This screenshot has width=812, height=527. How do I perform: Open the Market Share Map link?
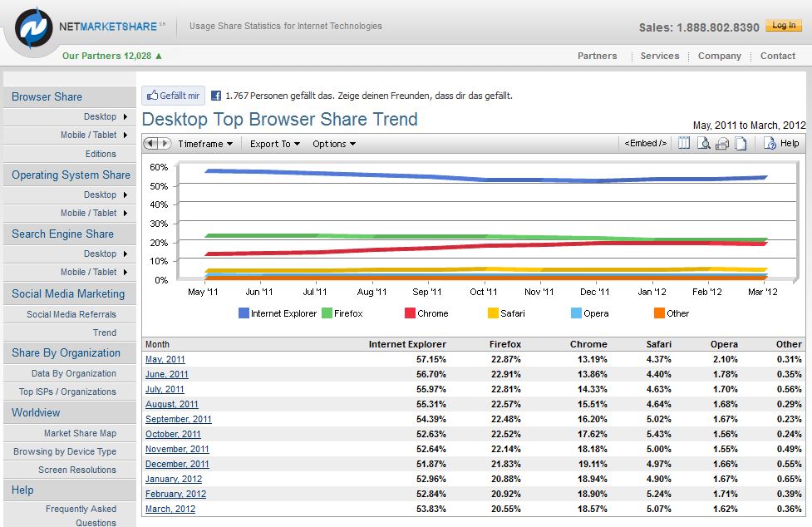coord(81,433)
